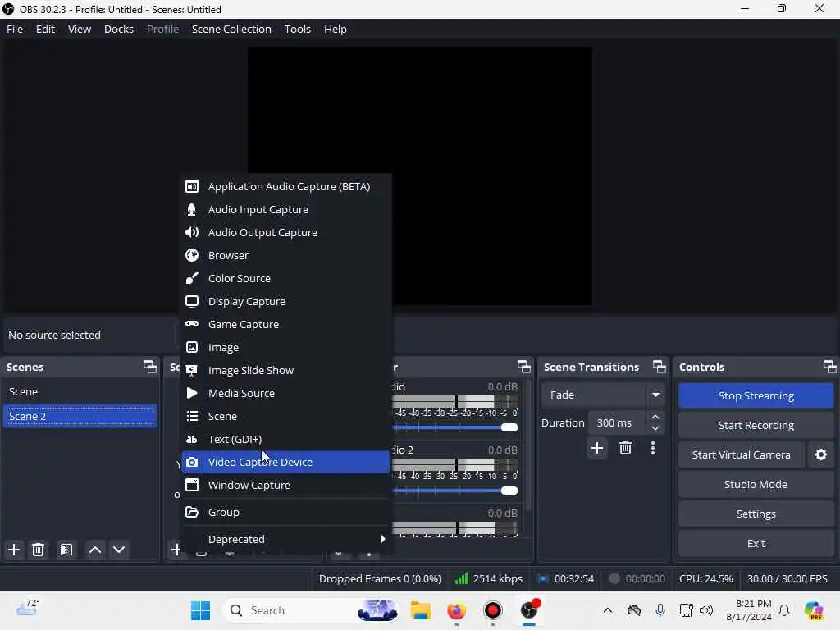
Task: Pick Scene in the add-source menu
Action: click(x=285, y=416)
